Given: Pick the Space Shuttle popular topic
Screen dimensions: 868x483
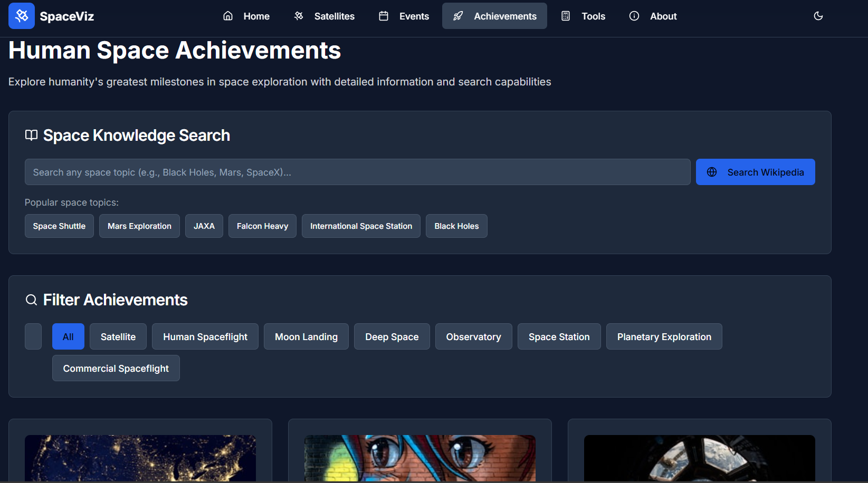Looking at the screenshot, I should click(x=59, y=226).
